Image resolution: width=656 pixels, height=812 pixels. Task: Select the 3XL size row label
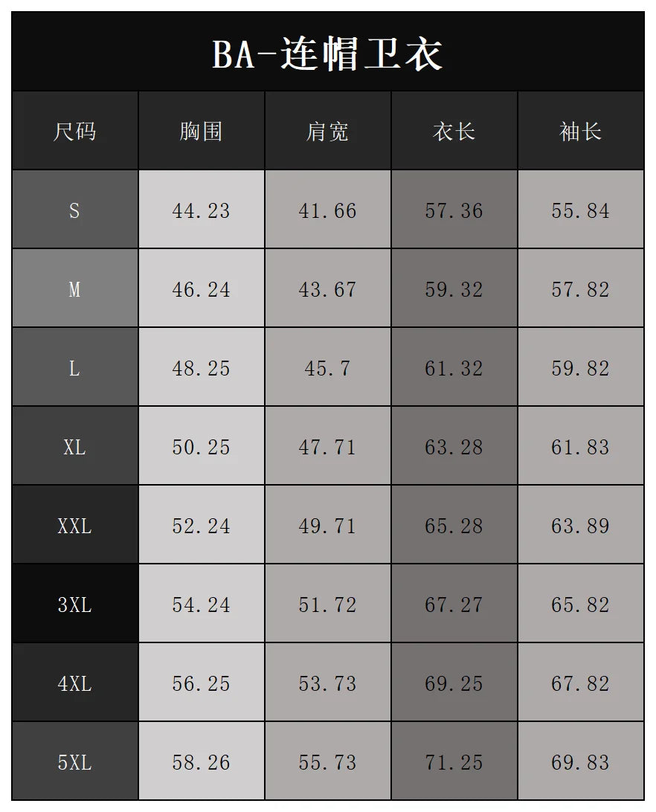click(x=74, y=605)
